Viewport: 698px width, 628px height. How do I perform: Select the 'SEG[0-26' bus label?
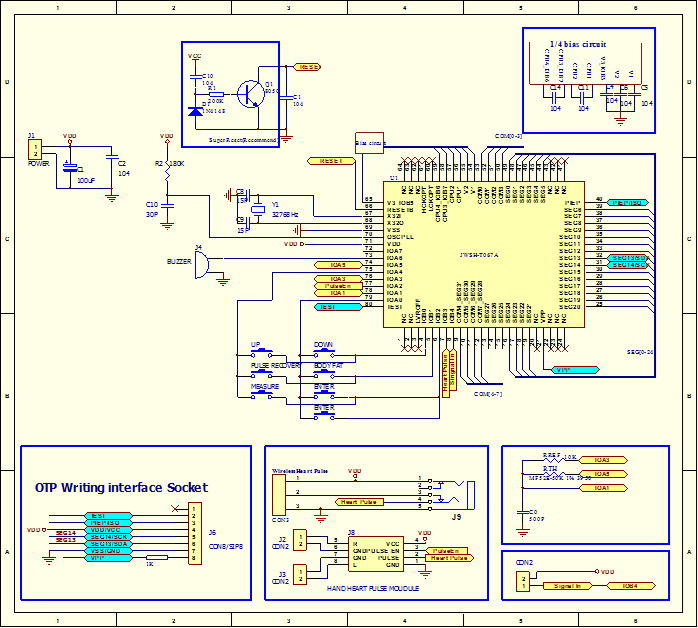tap(640, 352)
